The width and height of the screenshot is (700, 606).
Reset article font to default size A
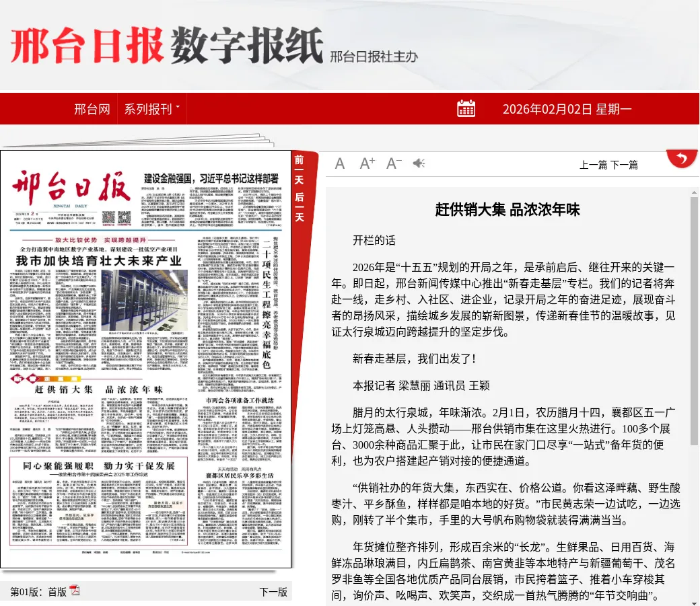340,163
